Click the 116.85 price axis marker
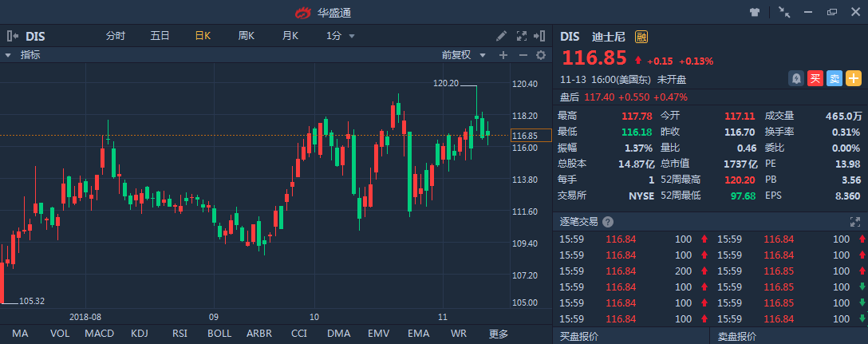Viewport: 868px width, 344px height. click(x=531, y=136)
